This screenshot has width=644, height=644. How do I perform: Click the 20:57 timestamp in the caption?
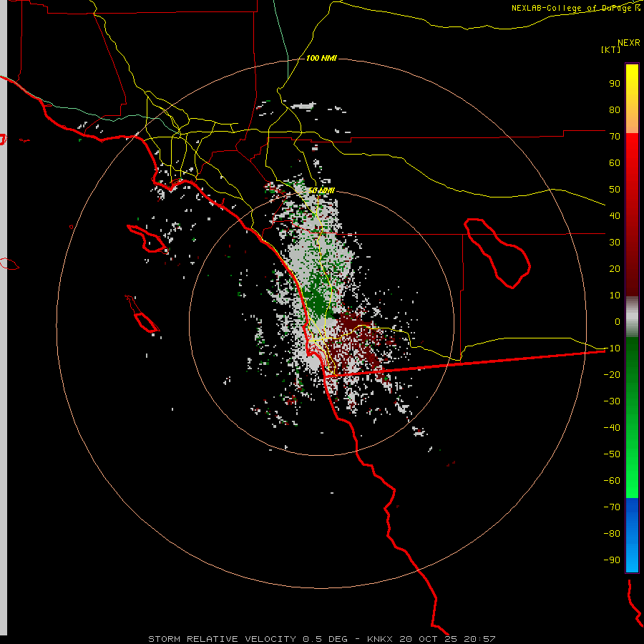pyautogui.click(x=479, y=639)
